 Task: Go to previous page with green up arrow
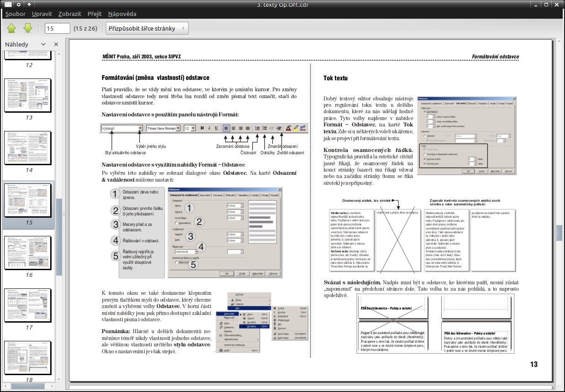11,28
